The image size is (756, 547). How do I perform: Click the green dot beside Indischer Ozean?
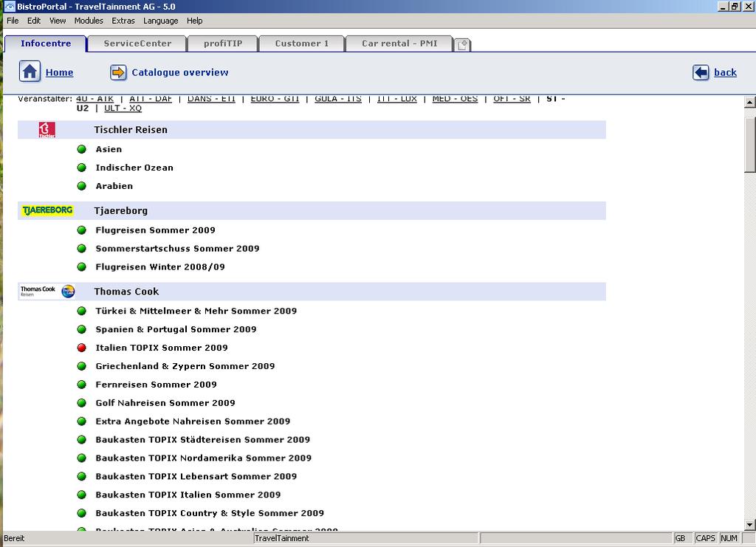(x=82, y=168)
